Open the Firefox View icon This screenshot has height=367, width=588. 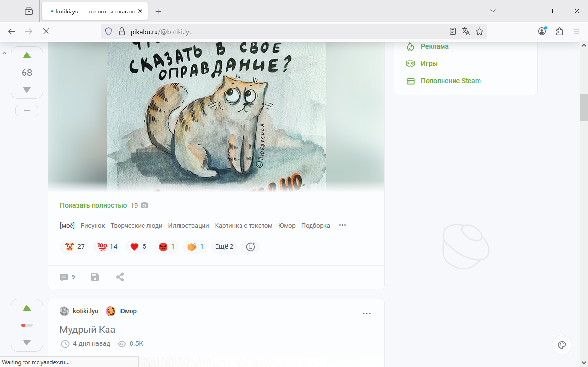tap(29, 11)
